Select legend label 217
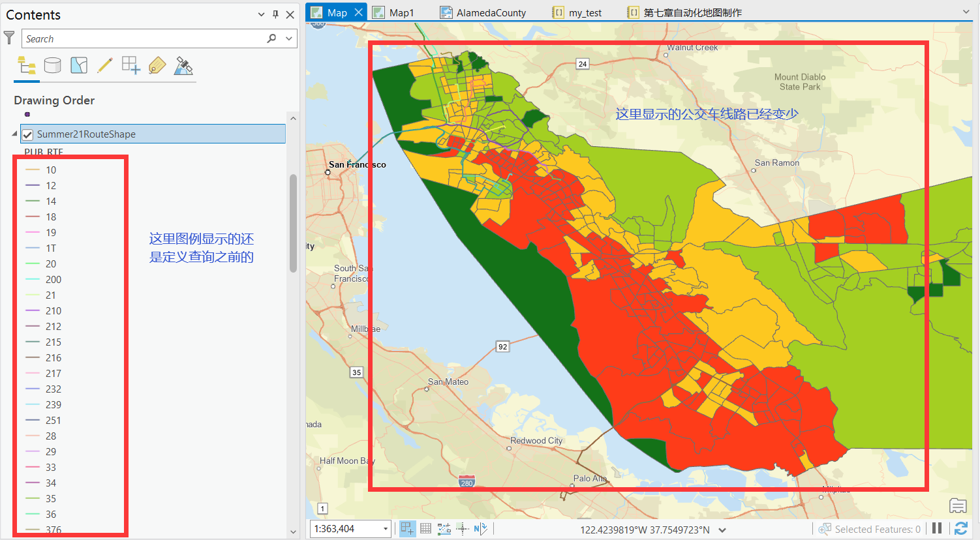The width and height of the screenshot is (980, 540). 54,373
